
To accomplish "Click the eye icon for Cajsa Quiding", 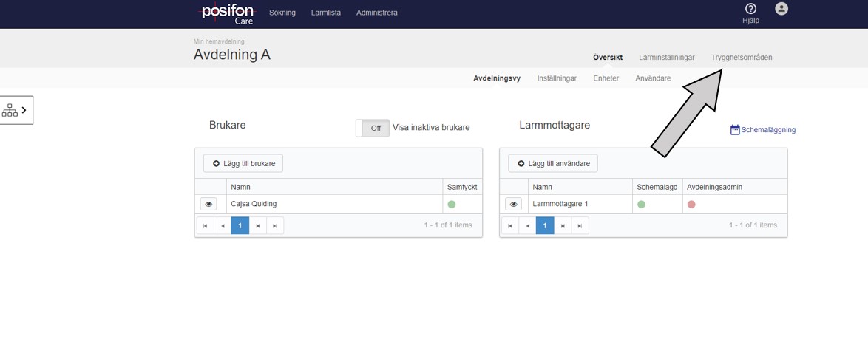I will coord(208,204).
